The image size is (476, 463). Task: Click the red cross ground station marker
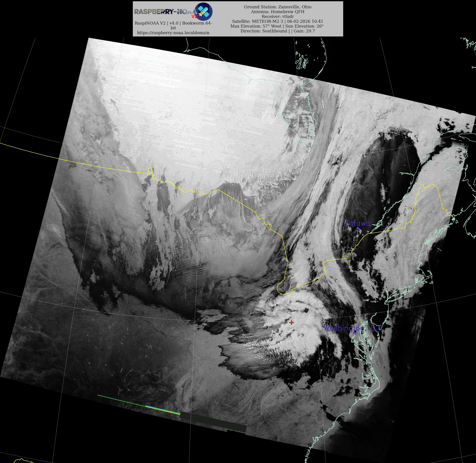[291, 322]
